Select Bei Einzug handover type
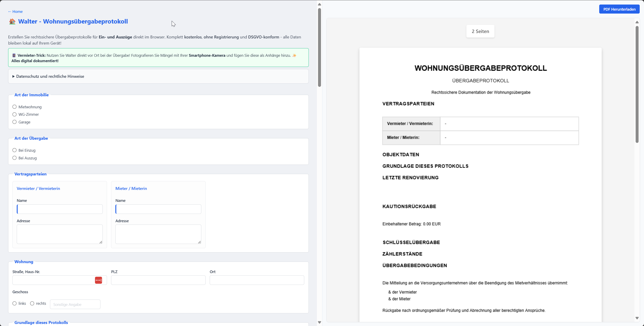 point(14,150)
